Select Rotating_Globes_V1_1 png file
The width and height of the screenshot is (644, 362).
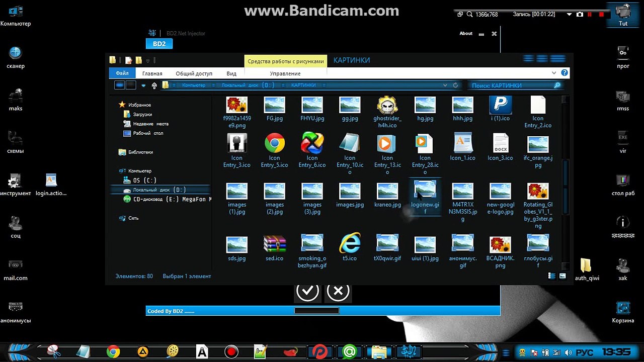538,206
